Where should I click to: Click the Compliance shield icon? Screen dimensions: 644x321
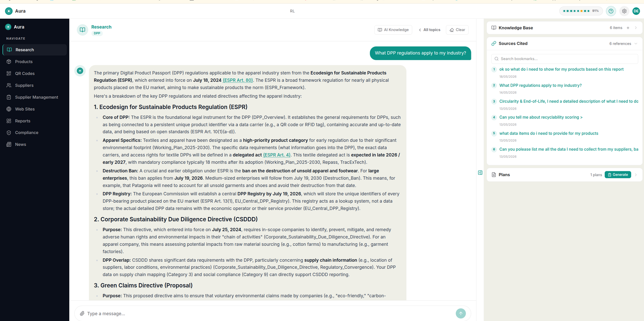pyautogui.click(x=9, y=133)
